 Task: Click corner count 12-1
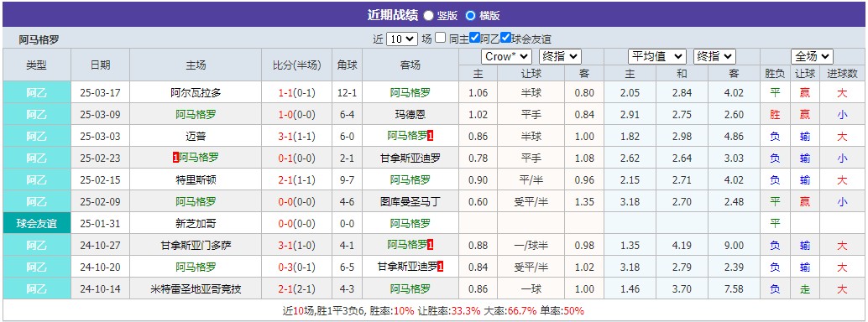point(347,93)
